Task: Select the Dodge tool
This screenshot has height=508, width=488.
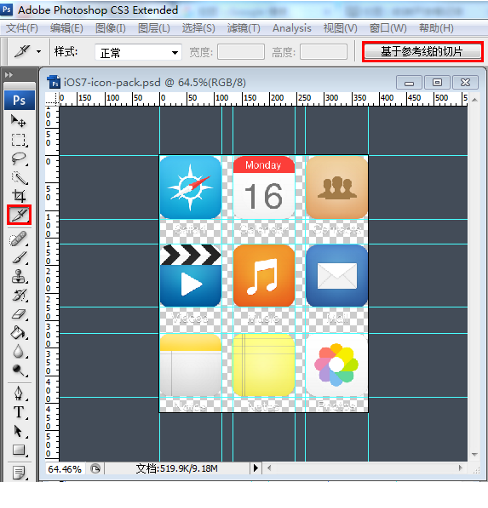Action: 18,370
